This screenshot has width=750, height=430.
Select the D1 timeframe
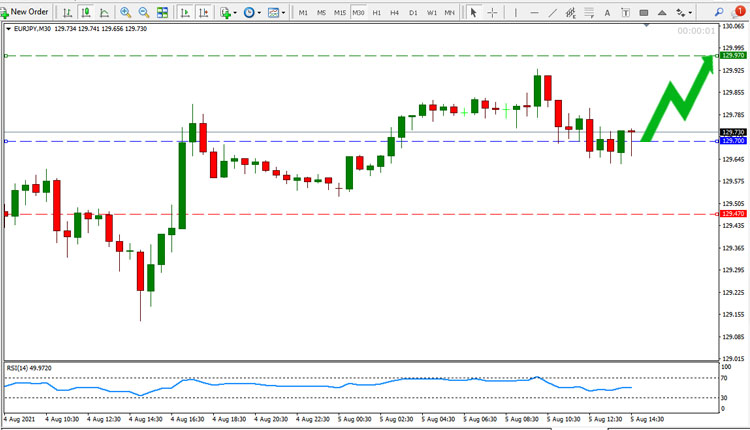coord(413,12)
